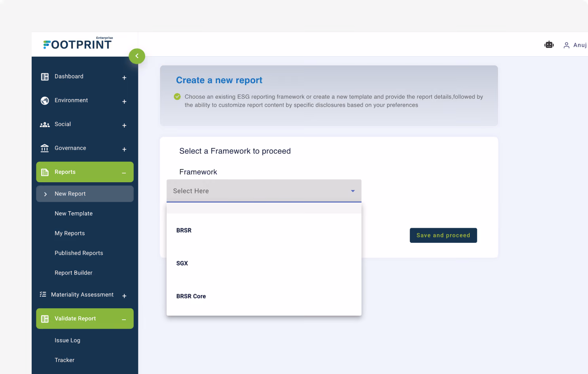Collapse the Validate Report minus sign

[124, 320]
